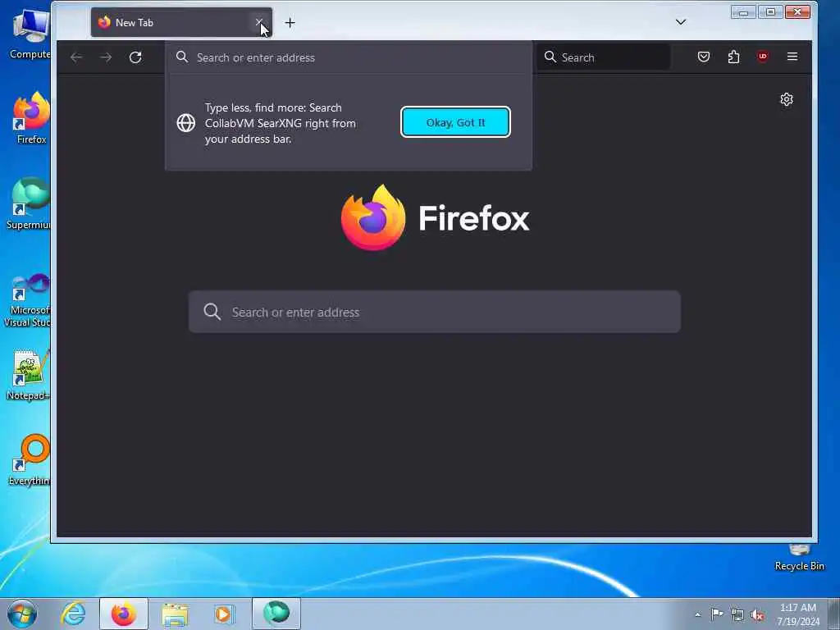This screenshot has width=840, height=630.
Task: Click the muted volume tray icon
Action: 757,615
